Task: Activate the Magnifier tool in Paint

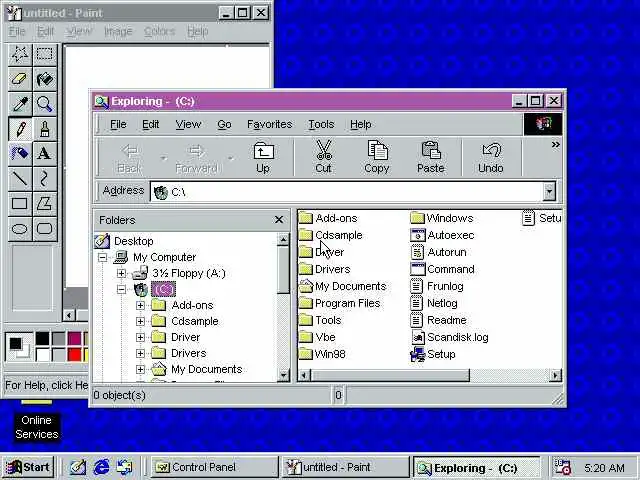Action: (44, 104)
